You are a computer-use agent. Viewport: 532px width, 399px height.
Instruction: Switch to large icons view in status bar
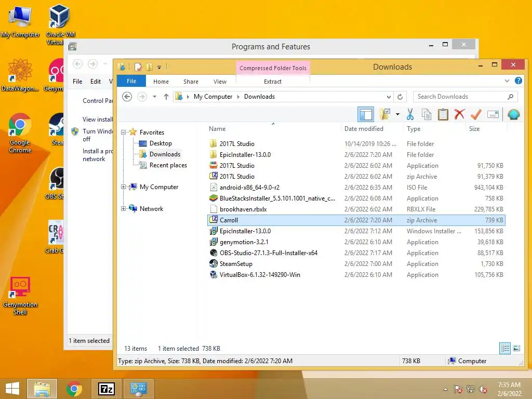tap(516, 348)
